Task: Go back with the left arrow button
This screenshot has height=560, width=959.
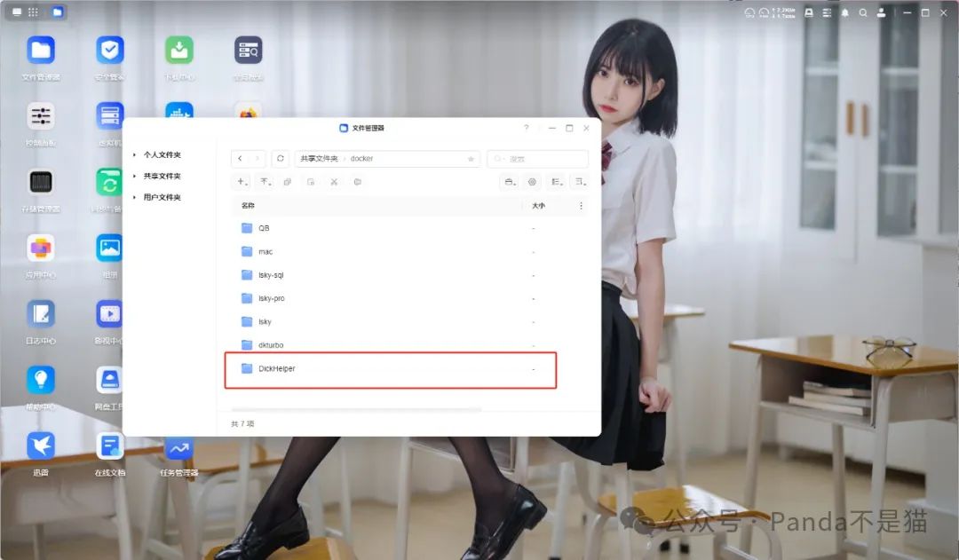Action: click(x=240, y=158)
